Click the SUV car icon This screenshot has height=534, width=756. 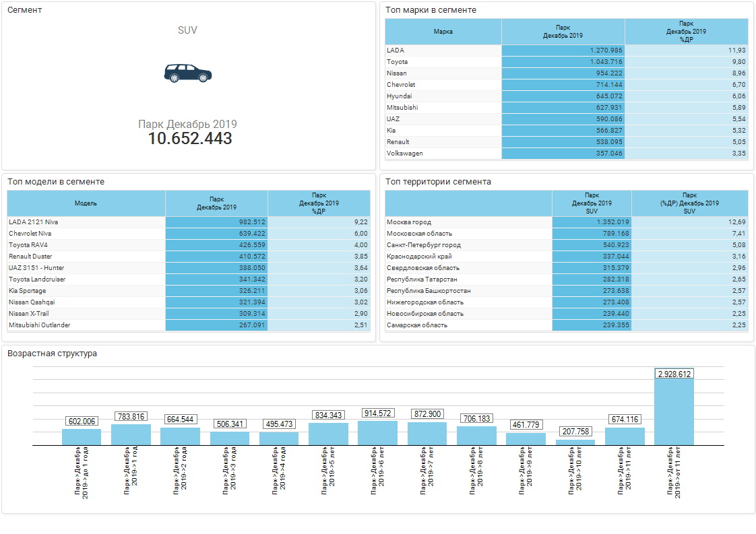tap(187, 73)
